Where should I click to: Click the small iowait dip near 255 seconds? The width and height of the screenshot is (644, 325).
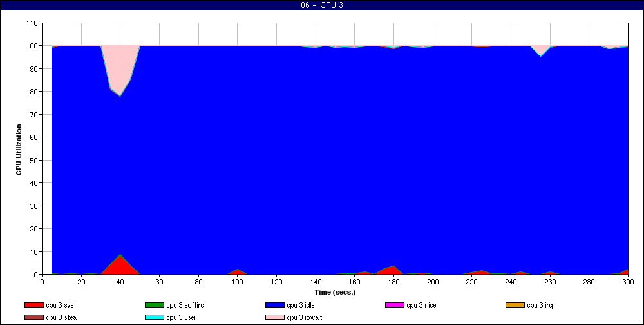(540, 50)
